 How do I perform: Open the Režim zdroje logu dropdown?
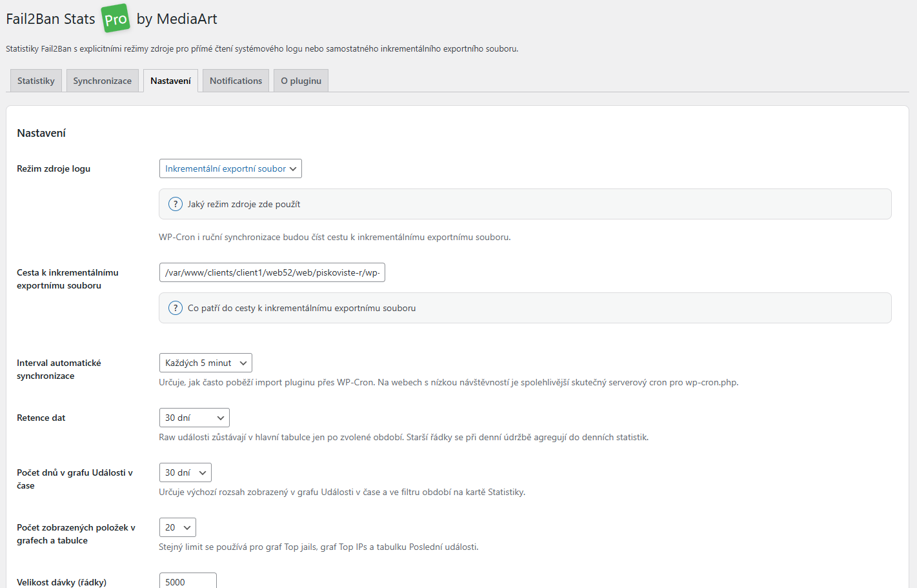coord(230,168)
